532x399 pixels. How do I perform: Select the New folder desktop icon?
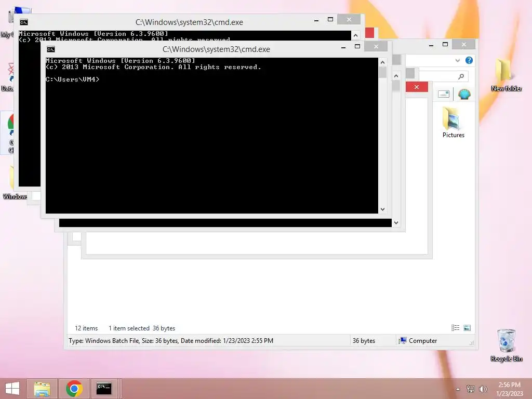506,75
